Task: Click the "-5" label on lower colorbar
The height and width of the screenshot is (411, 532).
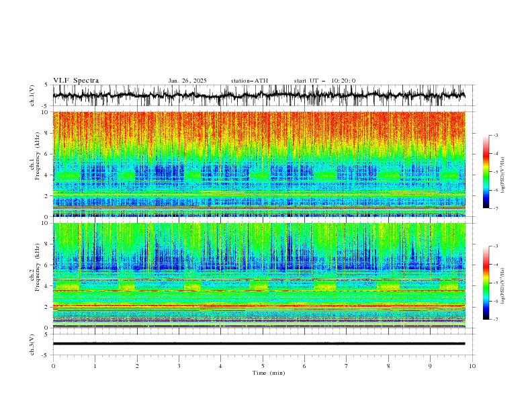Action: [496, 283]
